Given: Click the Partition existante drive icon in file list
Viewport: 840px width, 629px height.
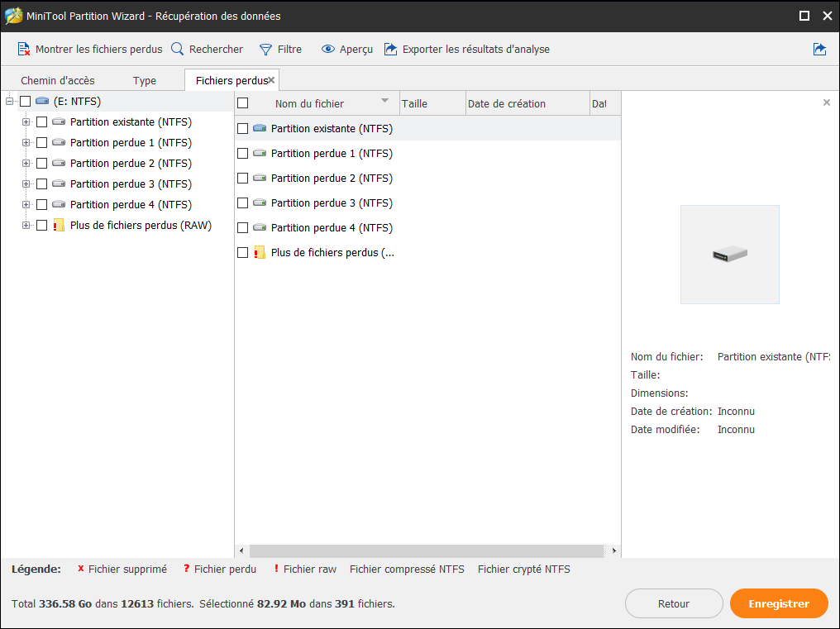Looking at the screenshot, I should coord(260,128).
